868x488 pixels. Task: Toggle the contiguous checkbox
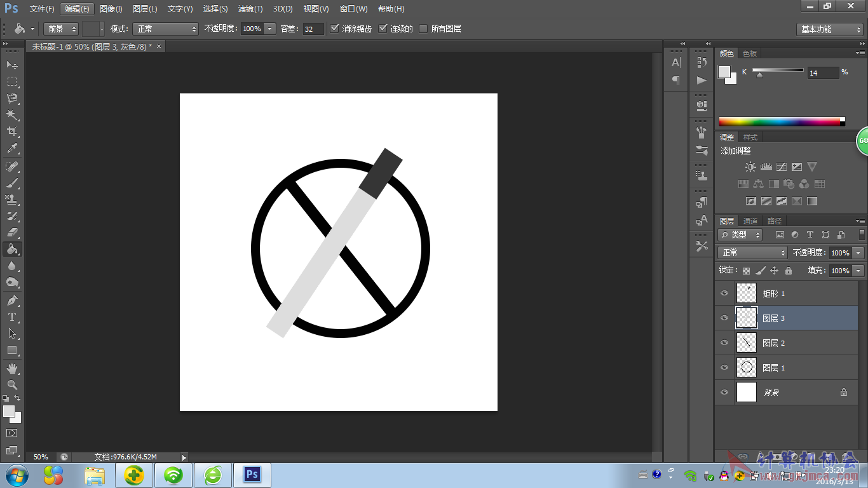click(x=383, y=29)
